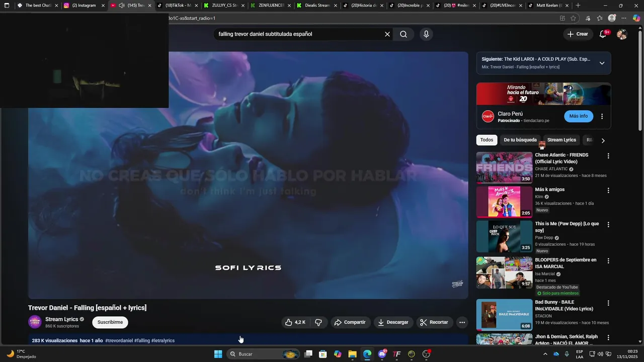The image size is (644, 362).
Task: Open options for BLOOPERS de Septiembre video
Action: pyautogui.click(x=608, y=261)
